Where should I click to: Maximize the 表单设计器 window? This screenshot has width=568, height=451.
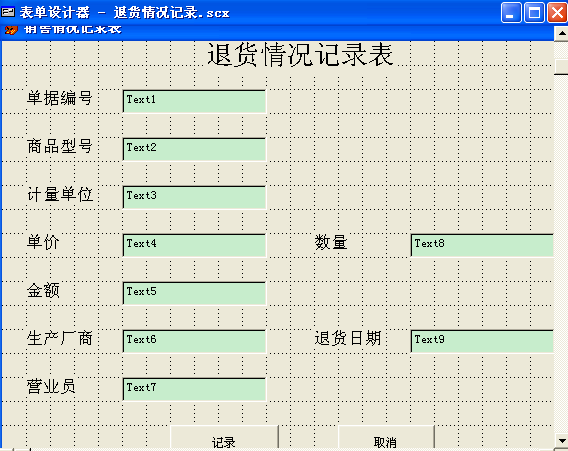[x=534, y=13]
